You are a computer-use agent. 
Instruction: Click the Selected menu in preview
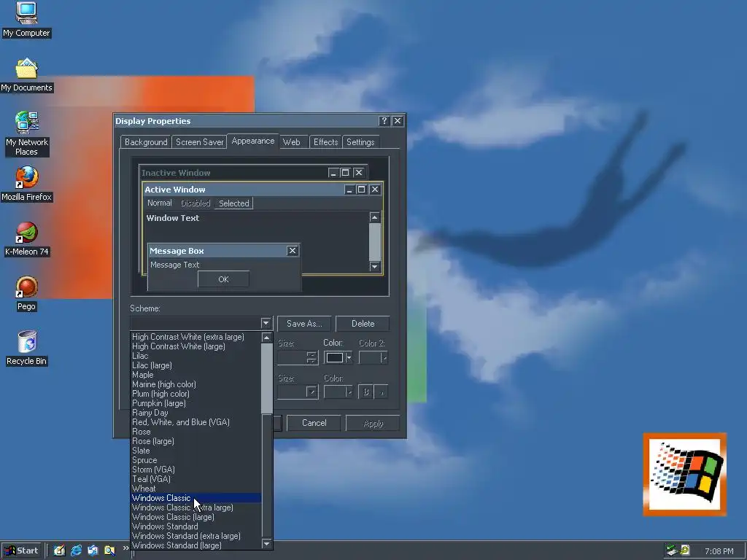coord(234,203)
